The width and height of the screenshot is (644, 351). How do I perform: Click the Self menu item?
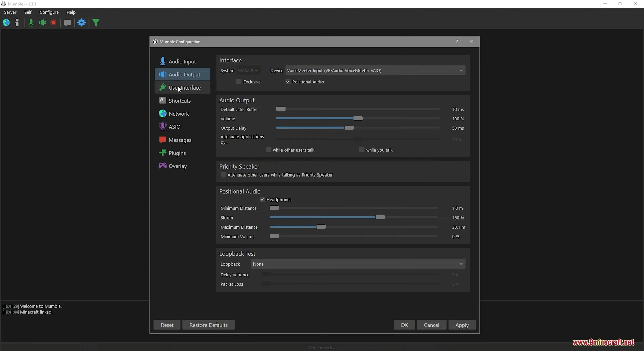coord(28,12)
